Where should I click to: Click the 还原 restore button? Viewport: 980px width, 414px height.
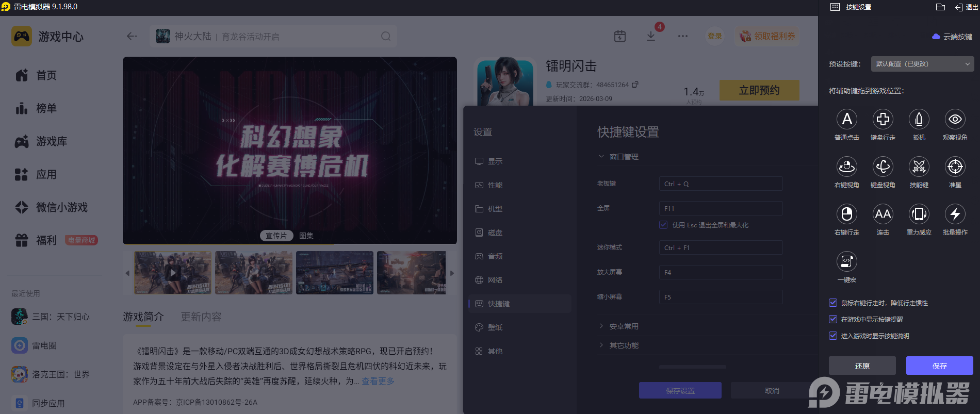tap(862, 366)
